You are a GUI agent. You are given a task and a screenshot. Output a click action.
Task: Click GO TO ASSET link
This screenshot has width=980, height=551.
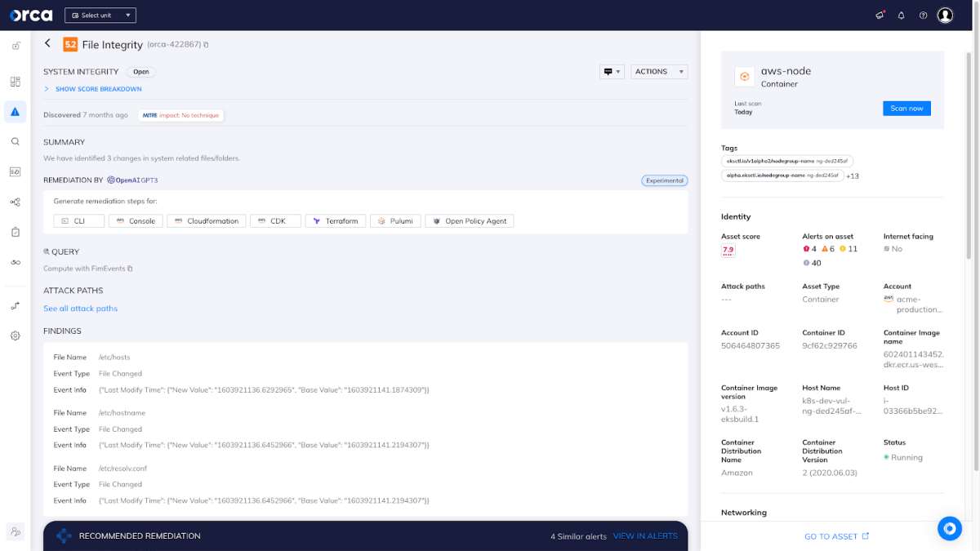pos(837,536)
